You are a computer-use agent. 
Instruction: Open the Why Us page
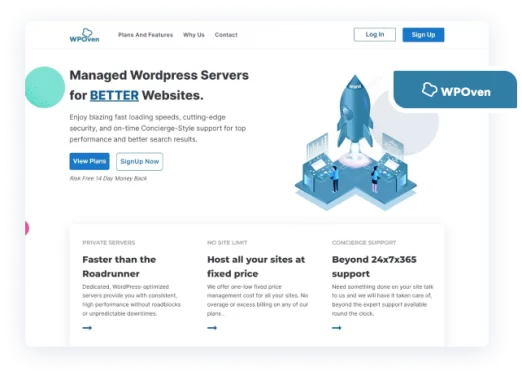point(194,35)
